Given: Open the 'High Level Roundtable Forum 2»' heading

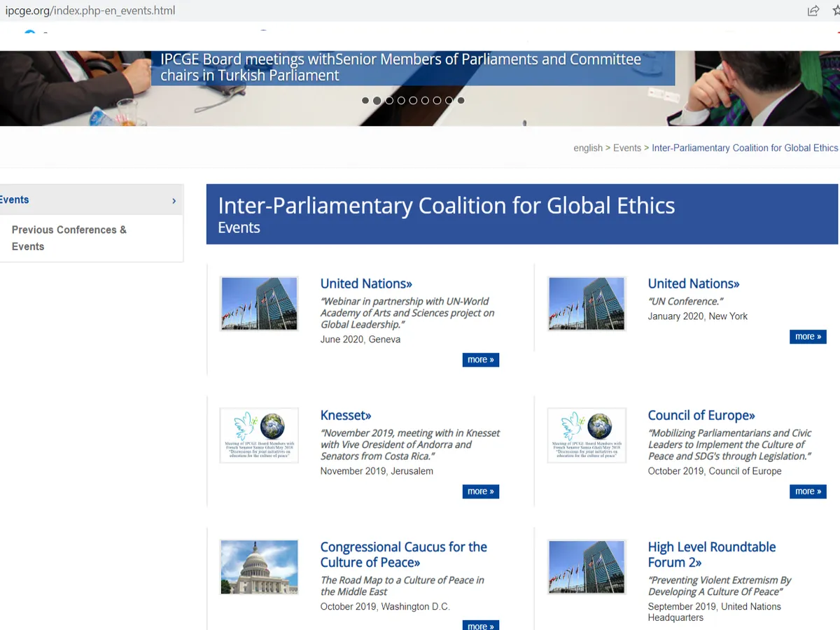Looking at the screenshot, I should [711, 554].
